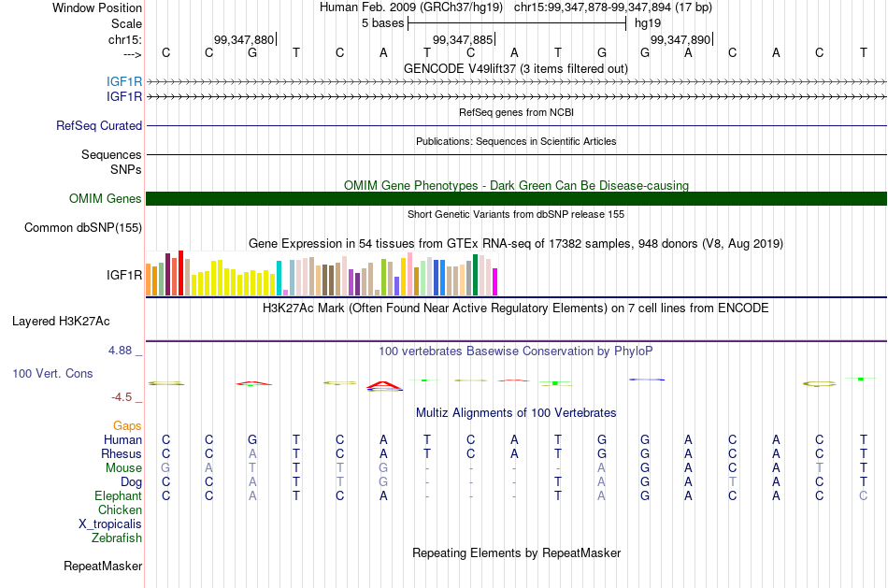Click the Common dbSNP(155) track label
Viewport: 888px width, 588px height.
coord(83,228)
